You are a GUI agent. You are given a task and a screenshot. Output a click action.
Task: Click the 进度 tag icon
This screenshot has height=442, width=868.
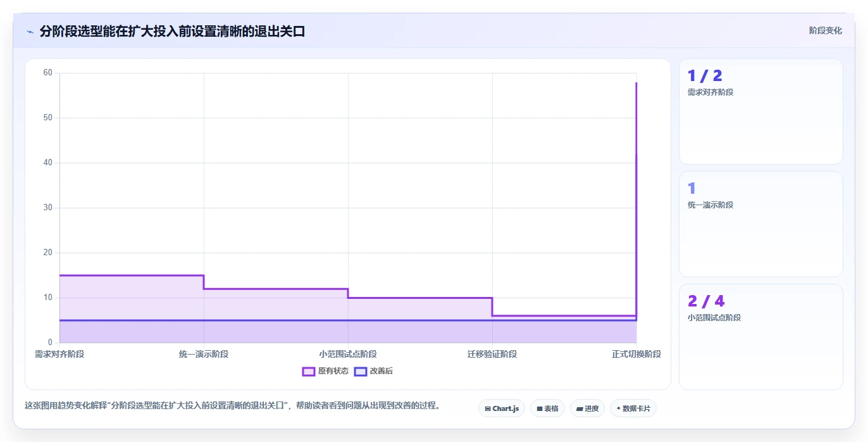(580, 409)
